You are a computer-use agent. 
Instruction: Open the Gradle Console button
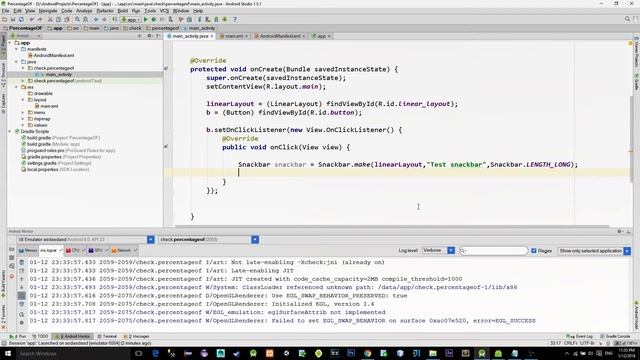(x=616, y=336)
